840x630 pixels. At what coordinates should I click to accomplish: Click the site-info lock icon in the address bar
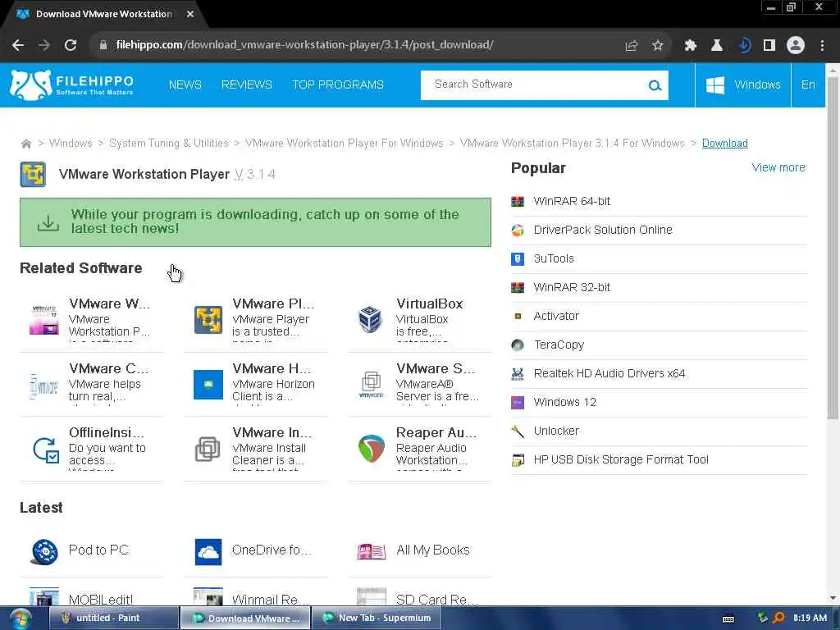[103, 45]
